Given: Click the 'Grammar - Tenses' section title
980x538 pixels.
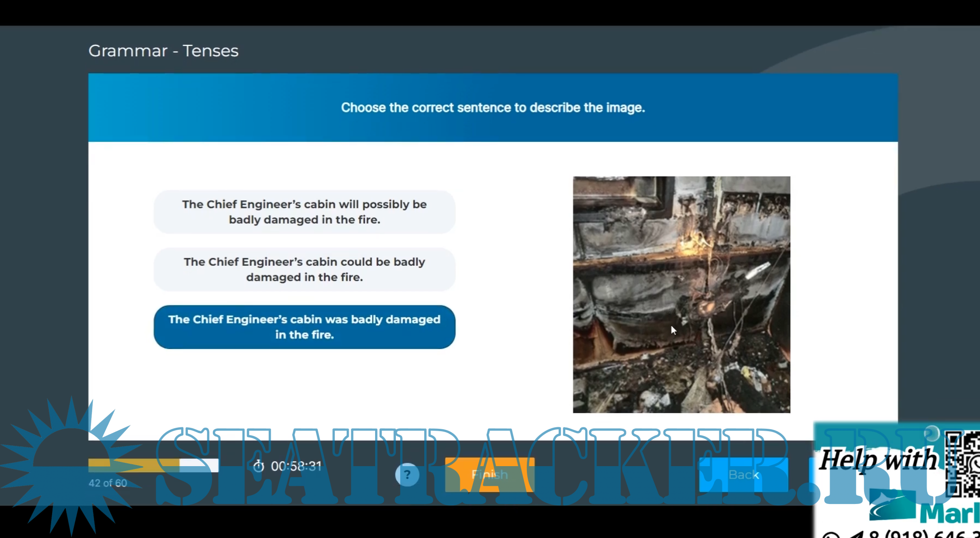Looking at the screenshot, I should (x=163, y=51).
